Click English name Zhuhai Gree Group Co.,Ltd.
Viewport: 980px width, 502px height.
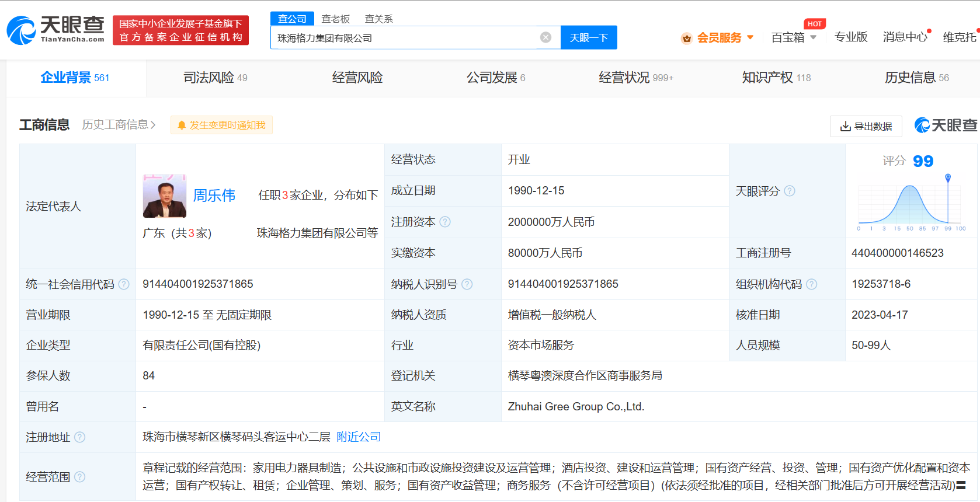pyautogui.click(x=576, y=407)
